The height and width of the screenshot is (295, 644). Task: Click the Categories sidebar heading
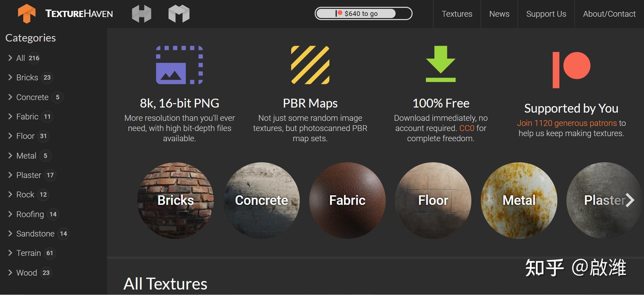coord(31,38)
